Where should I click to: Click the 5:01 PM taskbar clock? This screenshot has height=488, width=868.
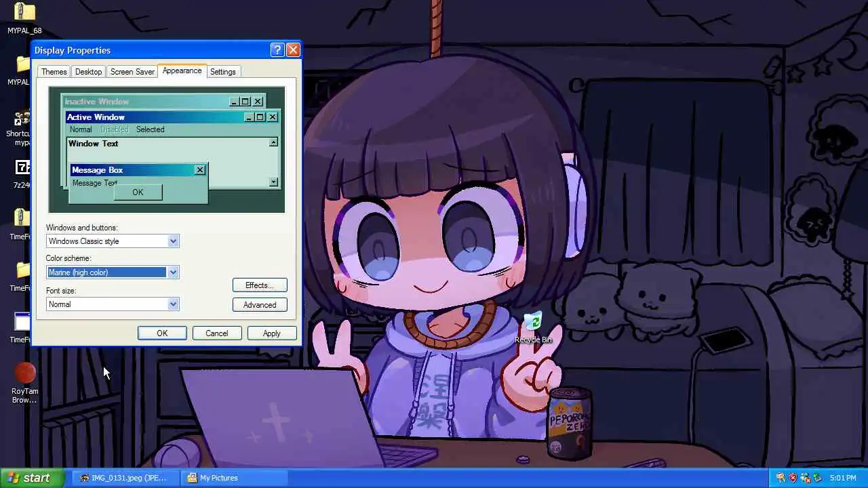coord(843,478)
